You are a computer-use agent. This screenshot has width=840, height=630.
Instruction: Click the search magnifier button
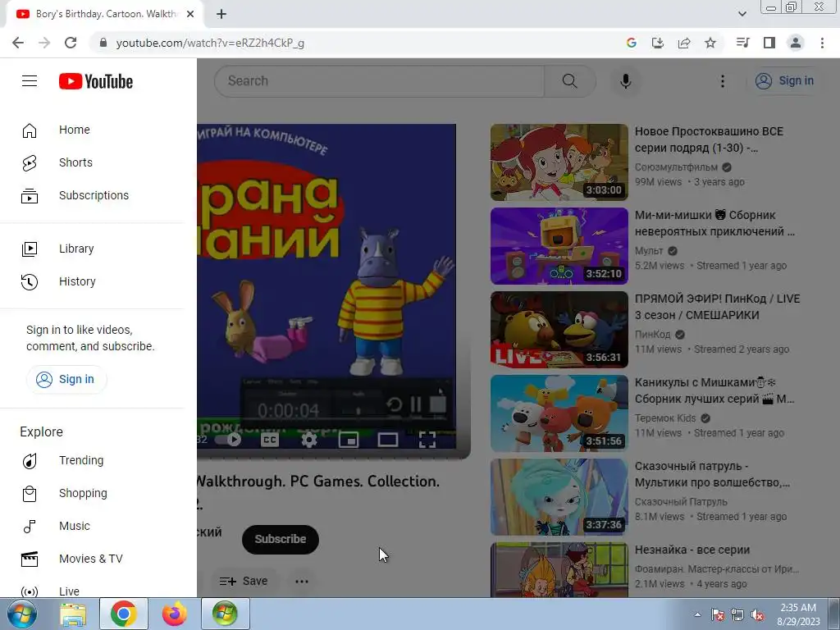click(x=570, y=81)
